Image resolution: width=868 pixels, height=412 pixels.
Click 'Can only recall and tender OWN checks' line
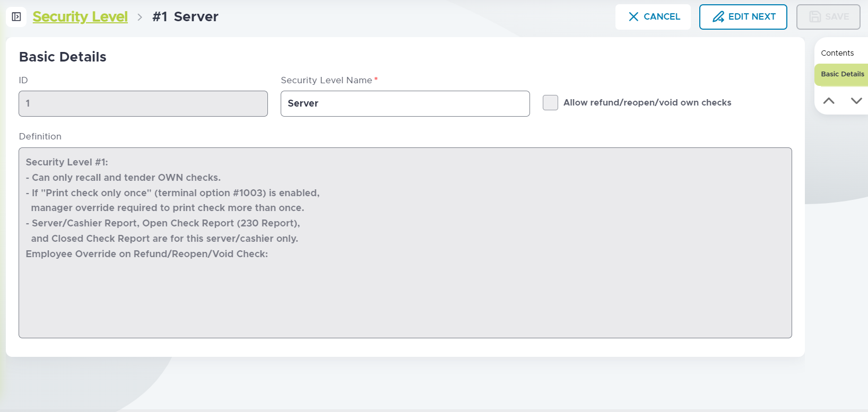tap(123, 178)
